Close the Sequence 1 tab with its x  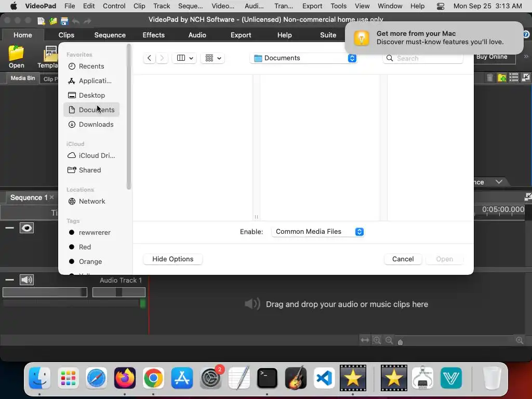51,197
